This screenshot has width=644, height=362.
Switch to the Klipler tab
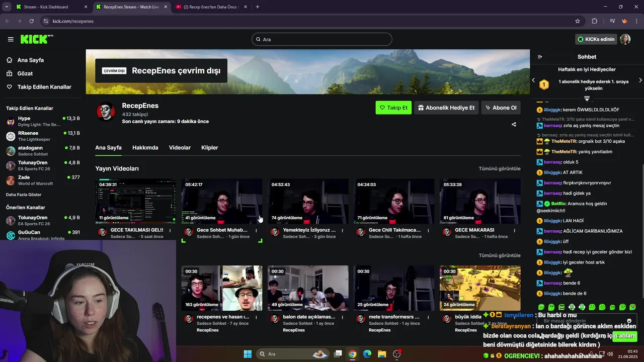tap(209, 148)
